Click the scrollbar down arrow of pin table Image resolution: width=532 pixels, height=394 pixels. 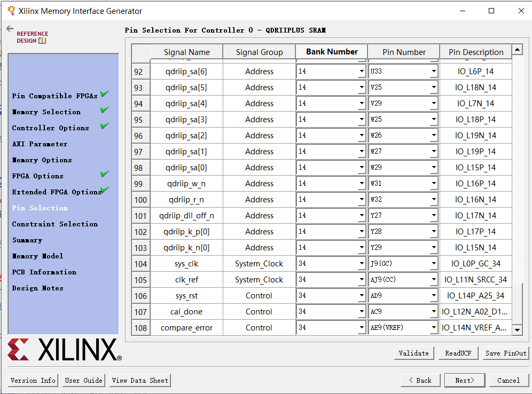[x=517, y=329]
